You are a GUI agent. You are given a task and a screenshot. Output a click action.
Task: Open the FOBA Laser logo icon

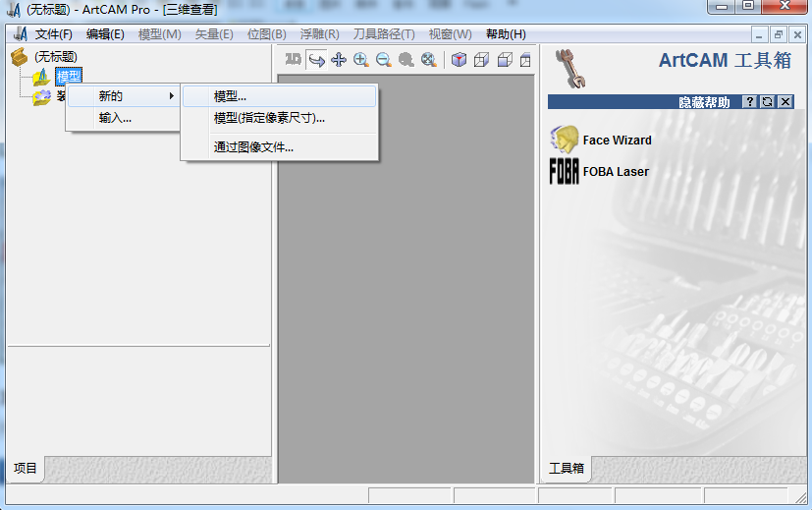[x=564, y=172]
